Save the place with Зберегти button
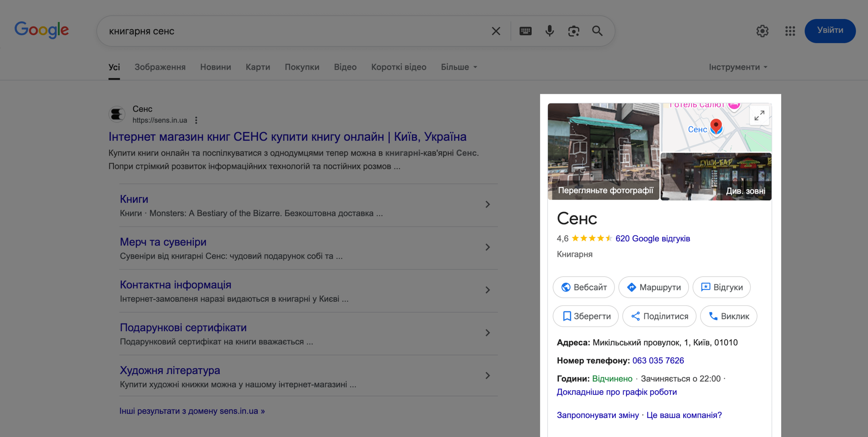This screenshot has height=437, width=868. [x=586, y=316]
